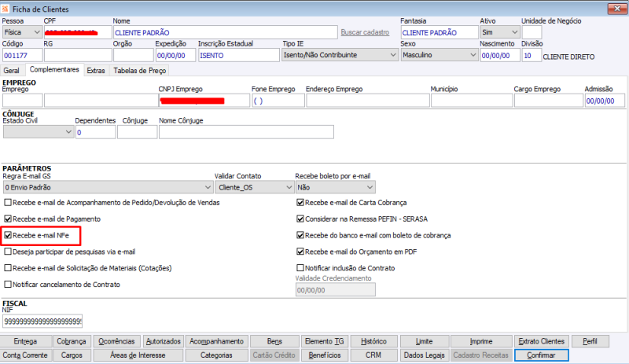The height and width of the screenshot is (364, 629).
Task: Open the Recebe boleto por e-mail dropdown
Action: coord(336,187)
